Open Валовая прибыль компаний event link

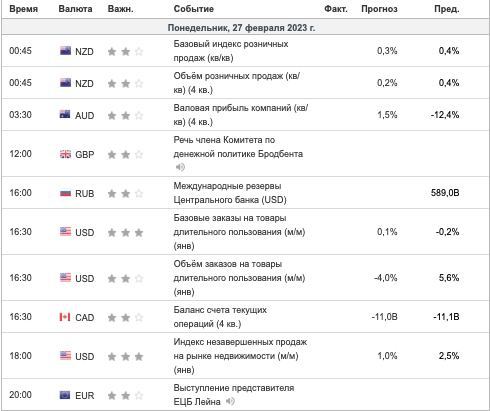(241, 115)
